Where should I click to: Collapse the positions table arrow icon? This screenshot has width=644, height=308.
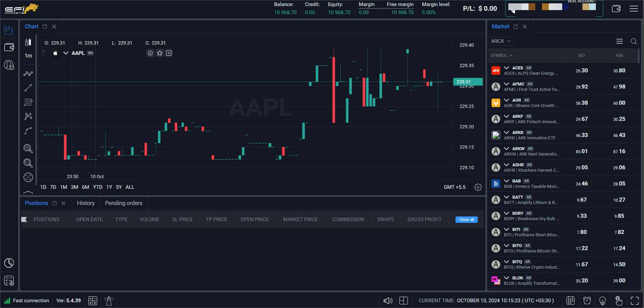24,219
